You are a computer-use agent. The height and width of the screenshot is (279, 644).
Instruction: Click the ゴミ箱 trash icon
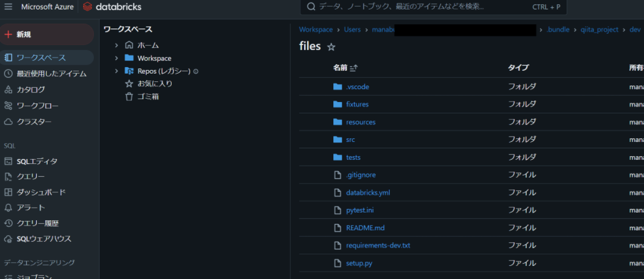129,97
